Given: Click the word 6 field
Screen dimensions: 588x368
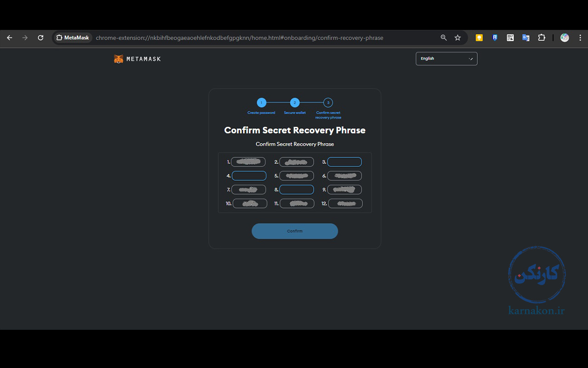Looking at the screenshot, I should [345, 176].
